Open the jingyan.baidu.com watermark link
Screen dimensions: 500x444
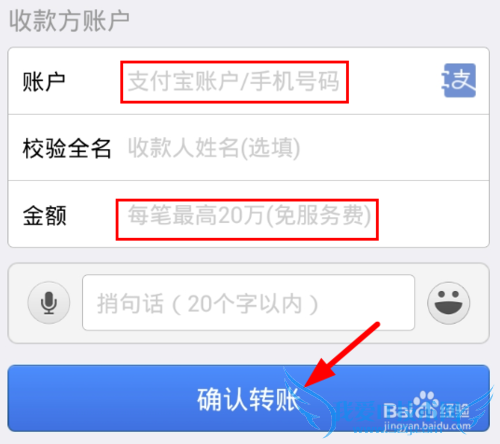pyautogui.click(x=427, y=426)
